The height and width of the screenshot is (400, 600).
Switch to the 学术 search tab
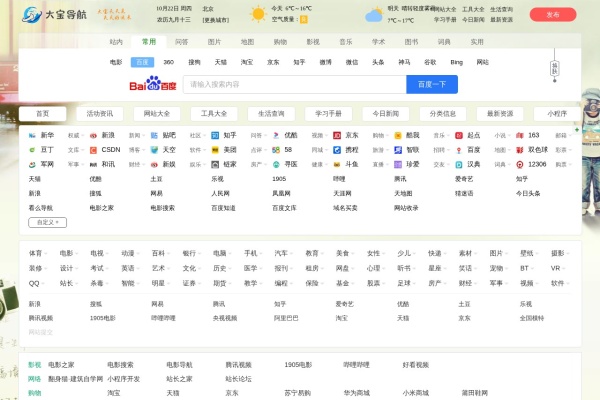[378, 42]
